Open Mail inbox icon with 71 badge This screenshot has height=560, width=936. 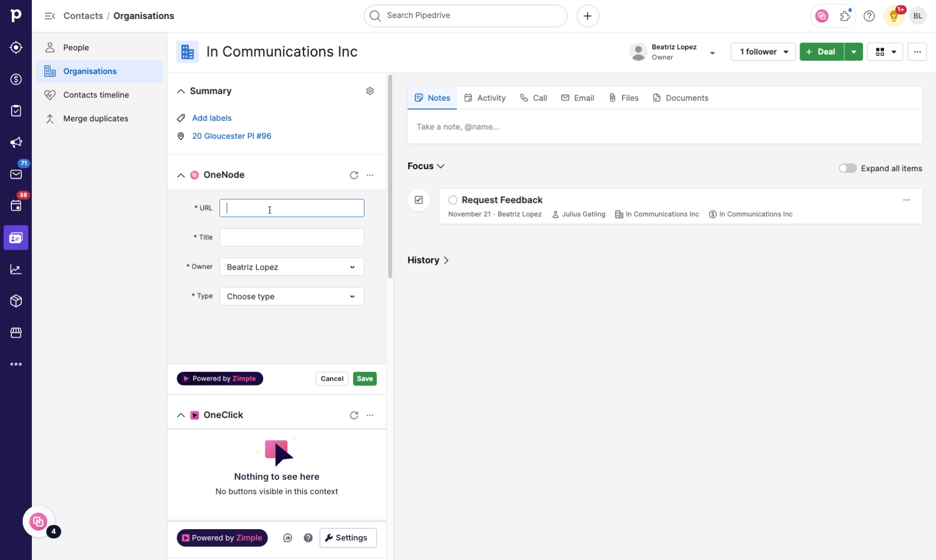pyautogui.click(x=16, y=174)
